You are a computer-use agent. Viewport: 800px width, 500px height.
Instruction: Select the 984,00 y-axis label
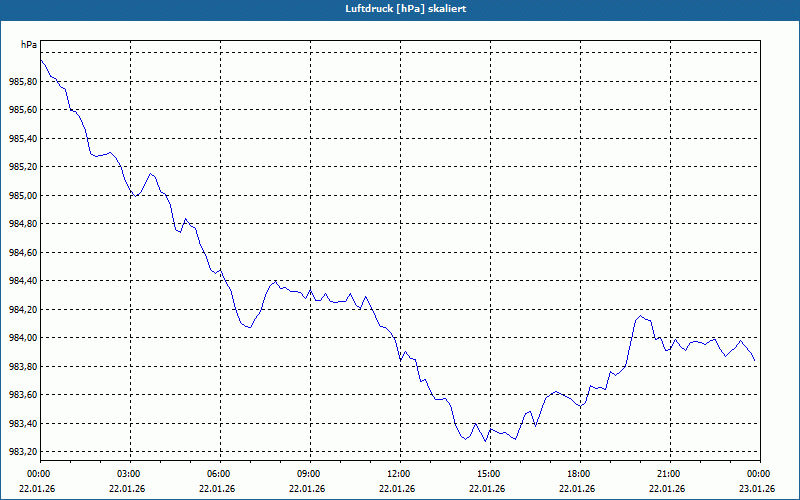click(24, 338)
